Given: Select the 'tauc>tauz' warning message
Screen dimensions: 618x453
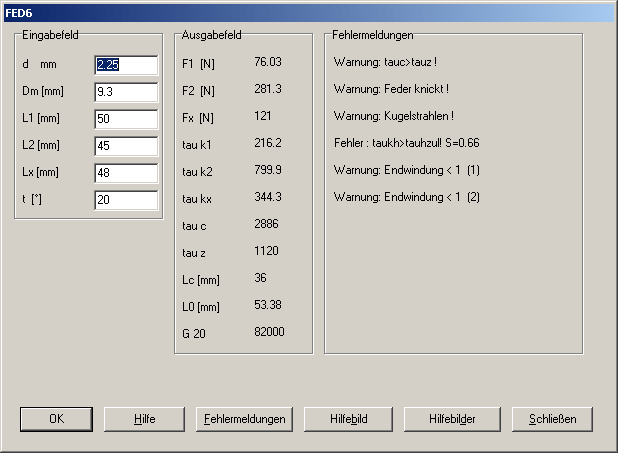Looking at the screenshot, I should (x=385, y=62).
